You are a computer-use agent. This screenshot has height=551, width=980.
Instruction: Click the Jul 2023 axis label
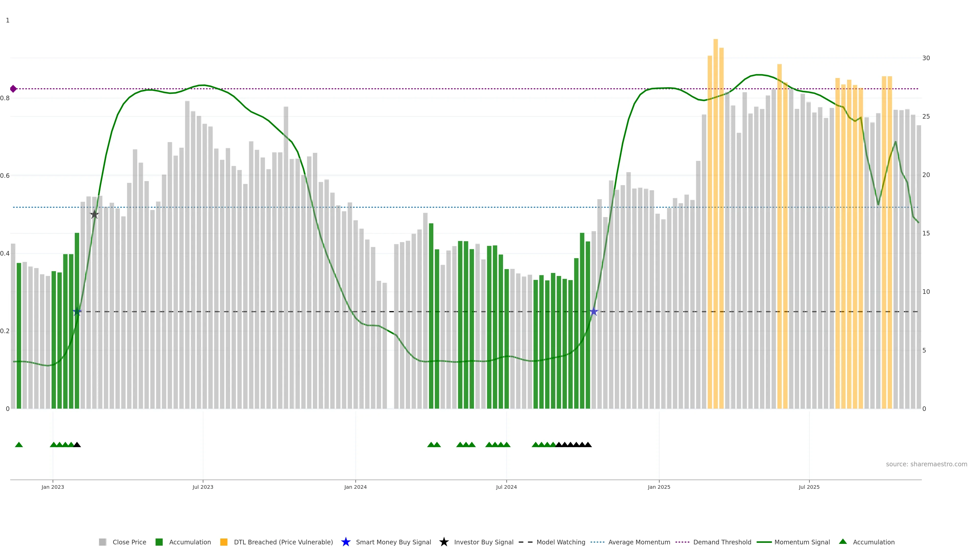pyautogui.click(x=203, y=487)
